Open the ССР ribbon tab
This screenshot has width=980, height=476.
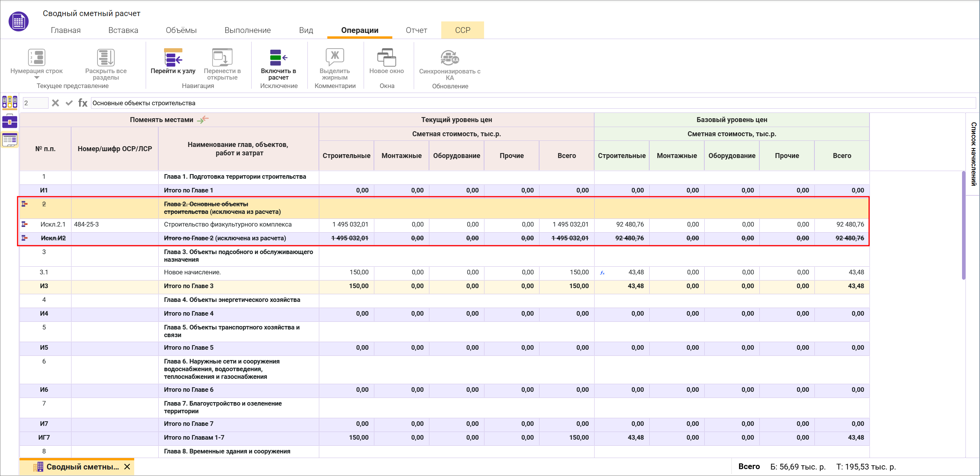coord(462,30)
